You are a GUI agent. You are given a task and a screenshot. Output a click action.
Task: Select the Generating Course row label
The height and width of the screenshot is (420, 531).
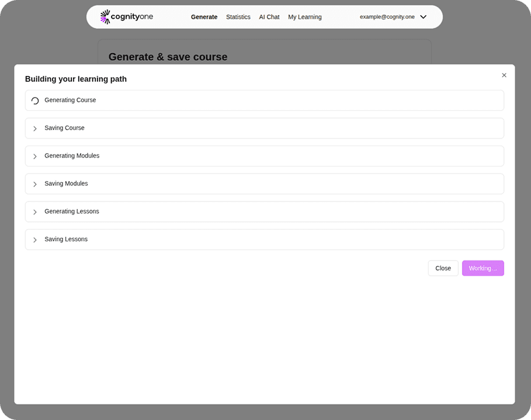coord(70,100)
